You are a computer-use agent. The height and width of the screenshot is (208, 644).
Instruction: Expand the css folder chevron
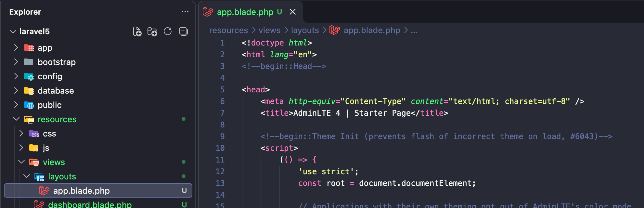[x=21, y=133]
